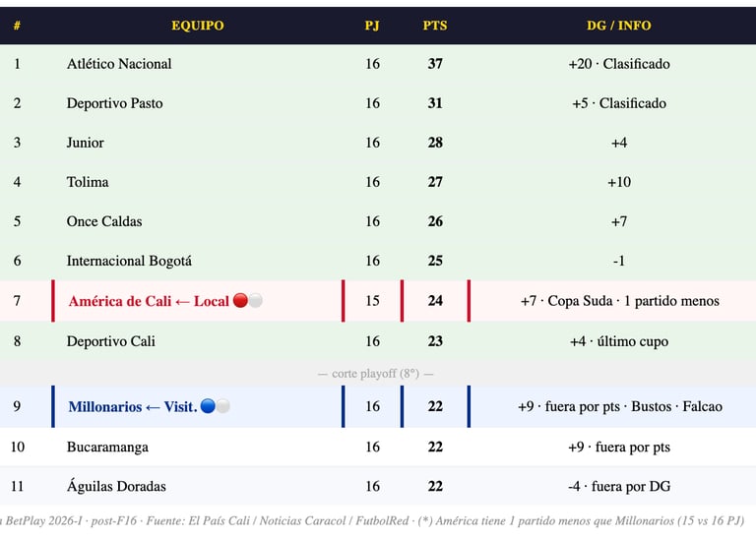Click the blue circle emoji beside Millonarios
Image resolution: width=756 pixels, height=539 pixels.
[208, 406]
